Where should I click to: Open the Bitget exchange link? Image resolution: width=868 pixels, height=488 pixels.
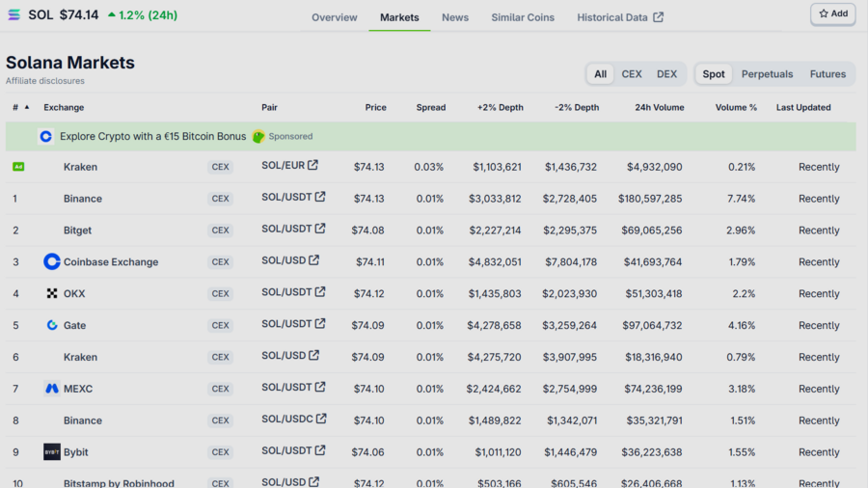77,230
